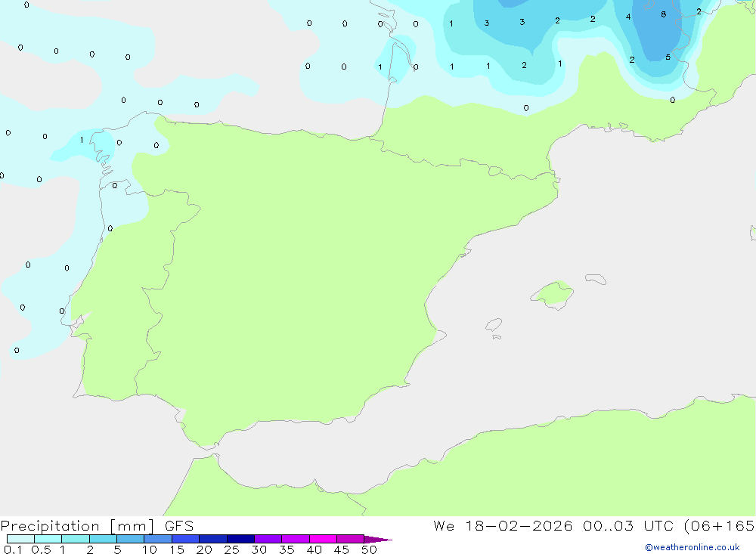
Task: Click the 'Precipitation [mm]' title text
Action: [77, 526]
